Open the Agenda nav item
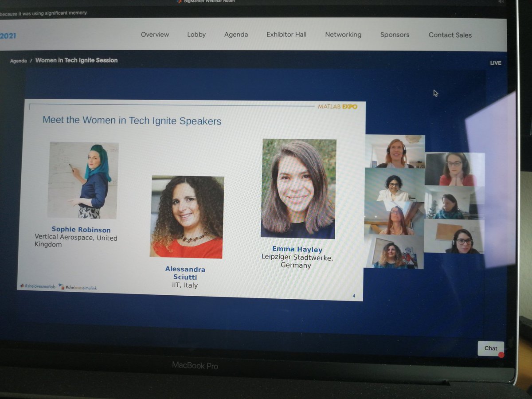The height and width of the screenshot is (399, 532). click(x=236, y=35)
